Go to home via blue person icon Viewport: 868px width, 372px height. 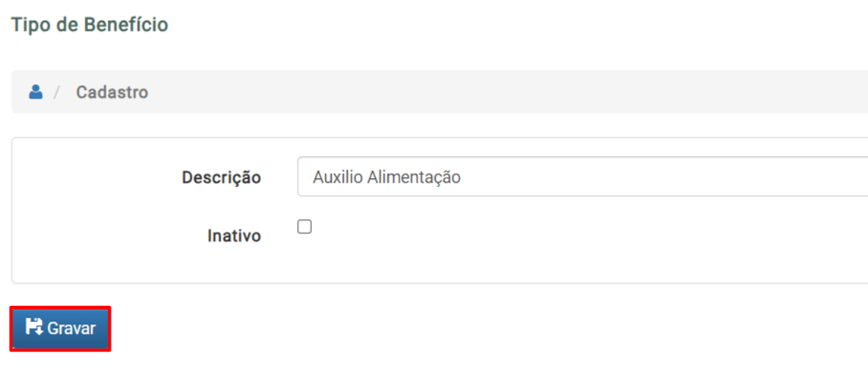pos(36,91)
